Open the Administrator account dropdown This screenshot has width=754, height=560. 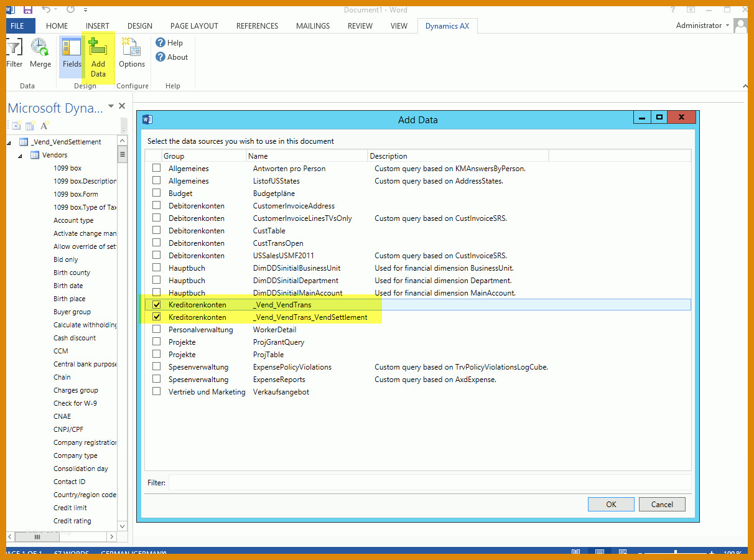click(x=727, y=26)
